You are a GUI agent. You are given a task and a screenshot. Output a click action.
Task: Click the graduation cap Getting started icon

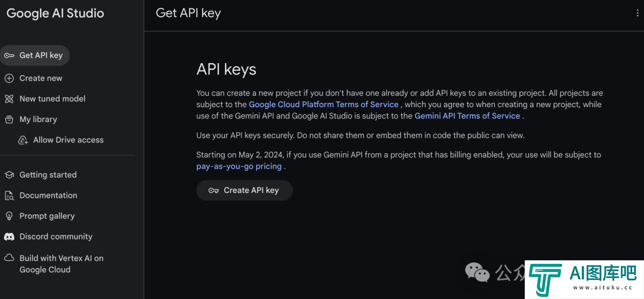(x=9, y=175)
